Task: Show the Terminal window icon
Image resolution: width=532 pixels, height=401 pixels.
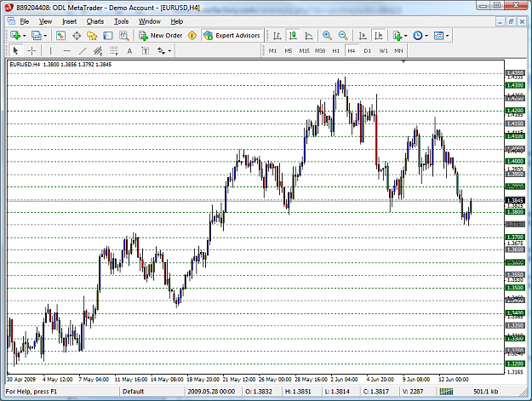Action: point(108,35)
